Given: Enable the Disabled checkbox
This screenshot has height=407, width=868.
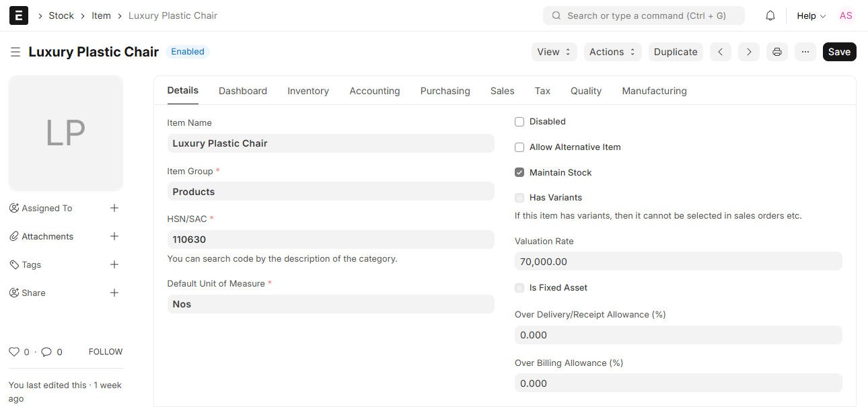Looking at the screenshot, I should click(x=519, y=122).
